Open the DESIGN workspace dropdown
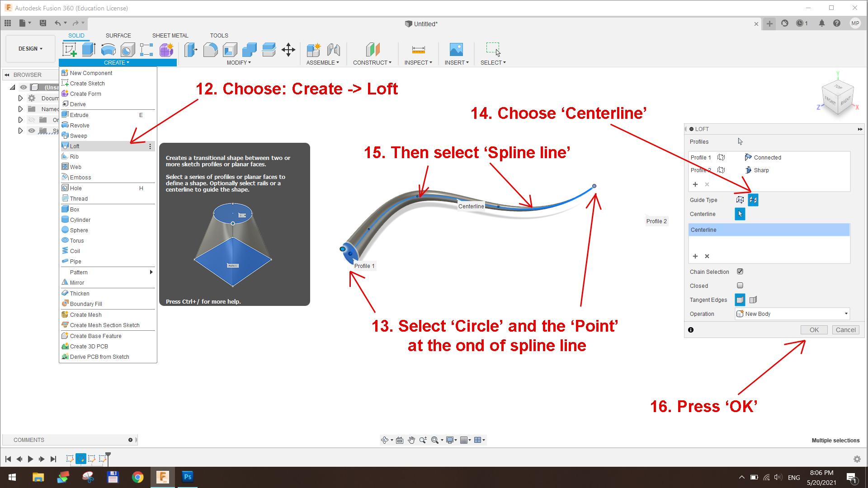This screenshot has height=488, width=868. click(30, 49)
